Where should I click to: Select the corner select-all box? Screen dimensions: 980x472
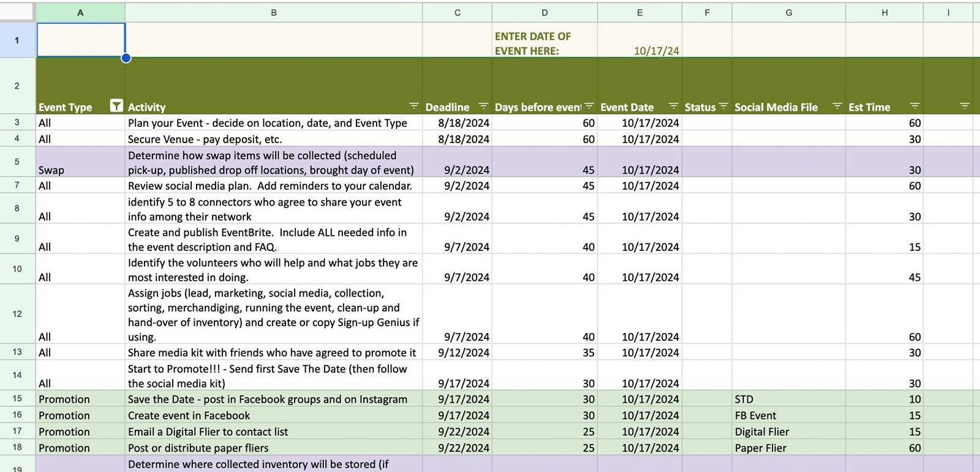[x=17, y=12]
